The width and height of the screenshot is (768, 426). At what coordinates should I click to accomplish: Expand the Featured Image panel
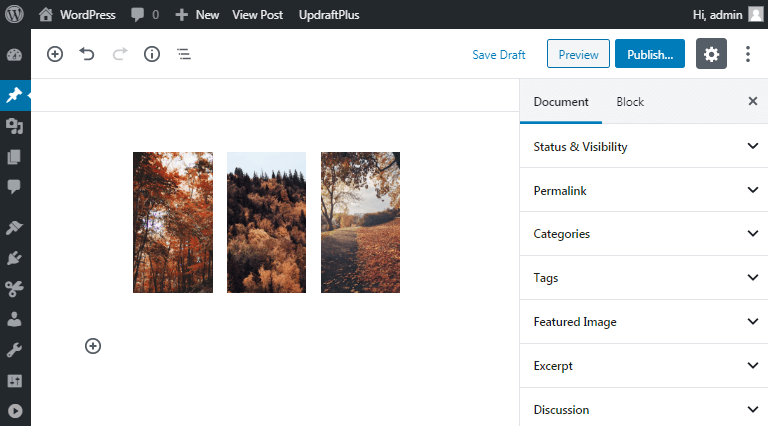tap(644, 322)
